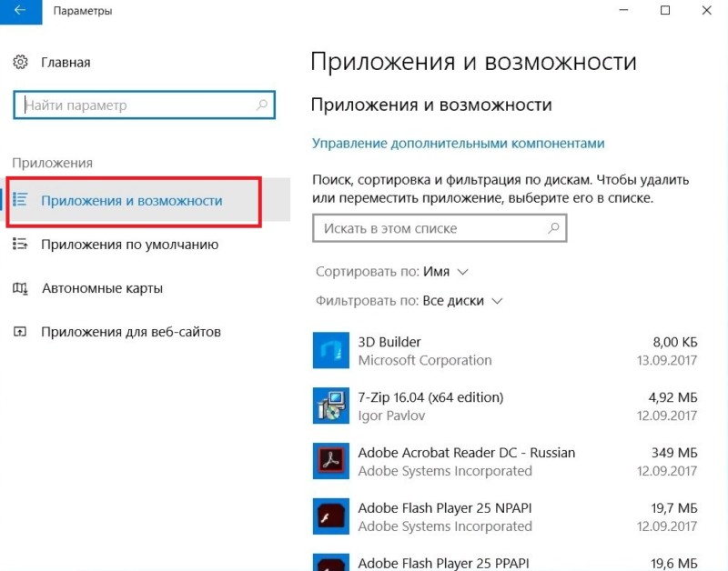The image size is (728, 571).
Task: Select the Adobe Flash Player 25 NPAPI icon
Action: [330, 516]
